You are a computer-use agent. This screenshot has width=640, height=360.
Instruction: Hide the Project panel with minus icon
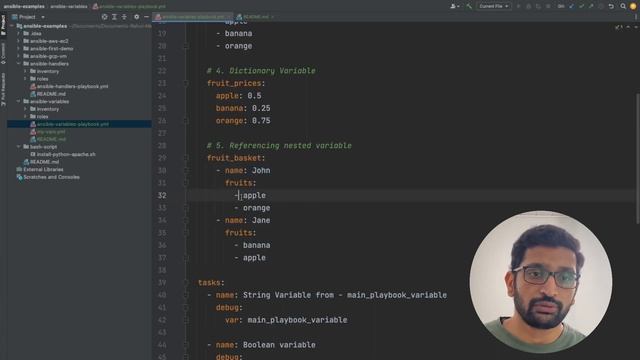[x=146, y=17]
